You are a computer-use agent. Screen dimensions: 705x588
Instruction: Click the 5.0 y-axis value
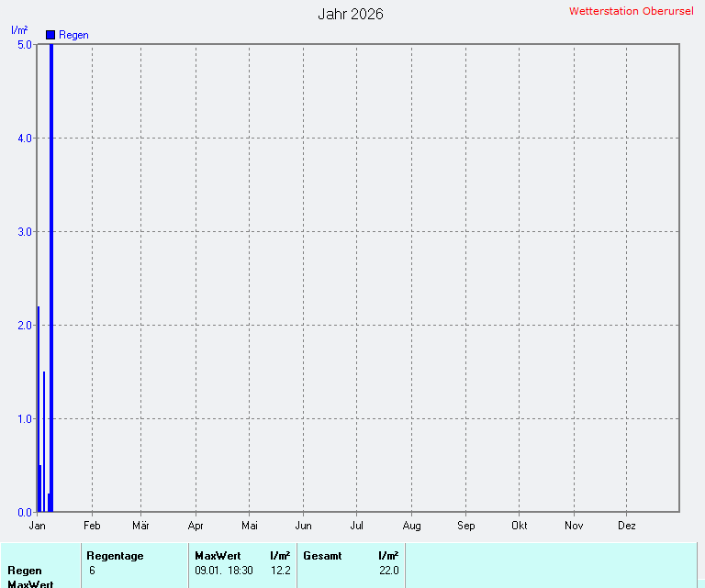click(25, 44)
